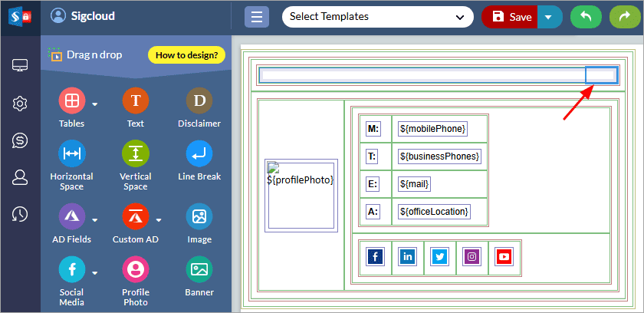Open the Select Templates dropdown
This screenshot has width=644, height=313.
coord(378,17)
